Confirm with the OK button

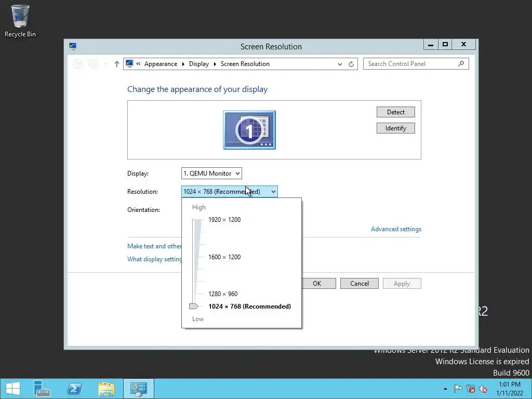[x=319, y=284]
